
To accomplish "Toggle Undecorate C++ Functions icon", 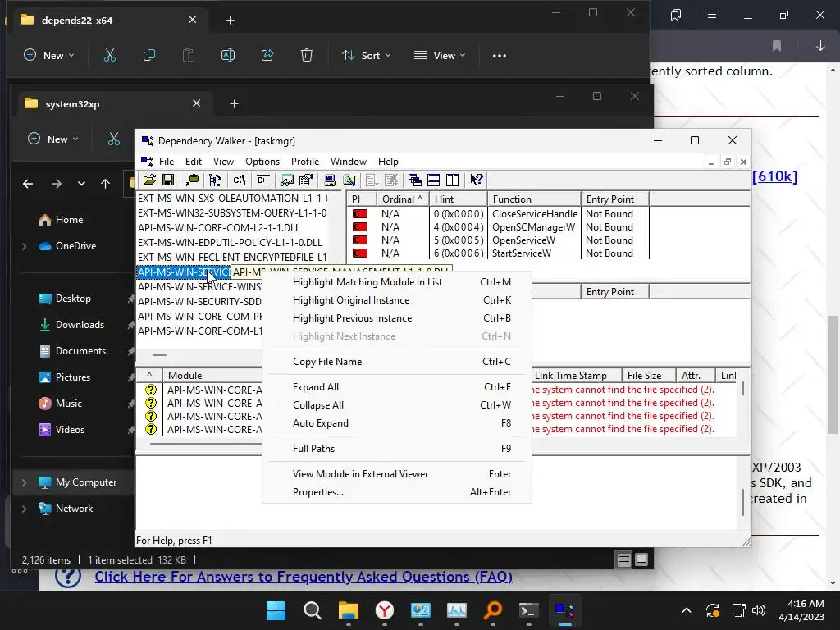I will coord(263,180).
